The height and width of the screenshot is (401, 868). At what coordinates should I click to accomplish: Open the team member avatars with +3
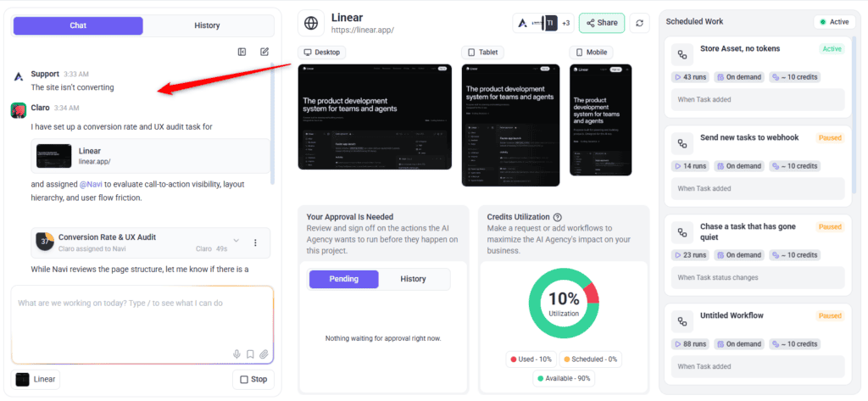pos(543,23)
